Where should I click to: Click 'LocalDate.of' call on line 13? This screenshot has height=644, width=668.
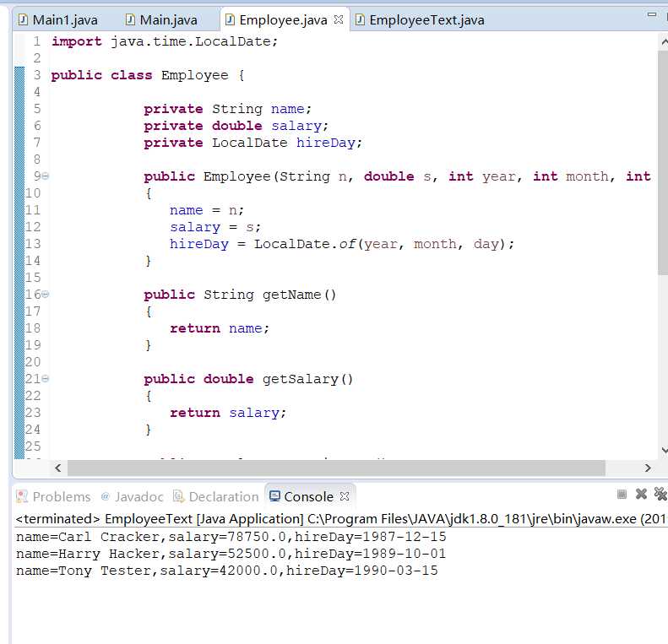point(305,244)
